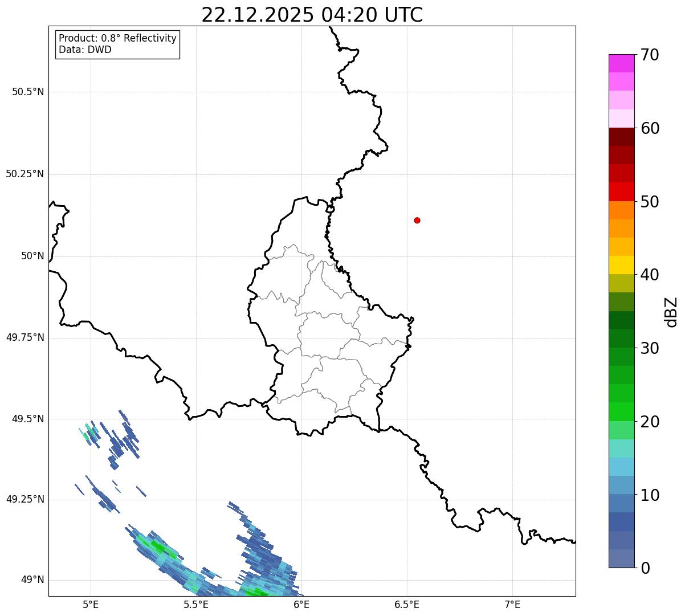685x616 pixels.
Task: Click the 49.75°N latitude label
Action: coord(25,337)
